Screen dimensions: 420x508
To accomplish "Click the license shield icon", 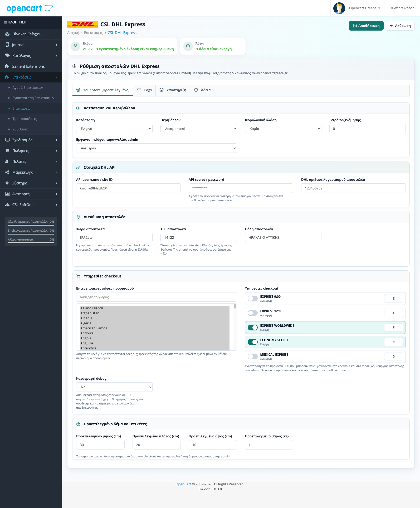I will 188,46.
